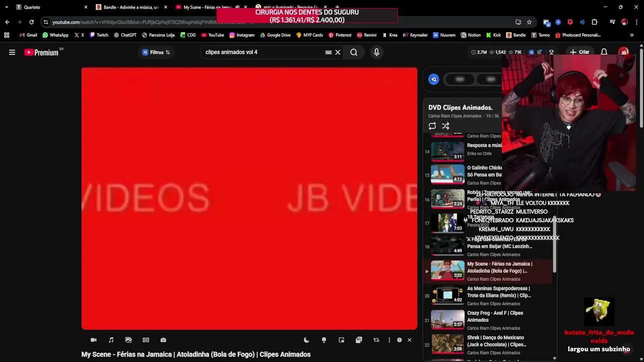This screenshot has height=362, width=644.
Task: Open the ChatGPT bookmark
Action: click(x=125, y=35)
